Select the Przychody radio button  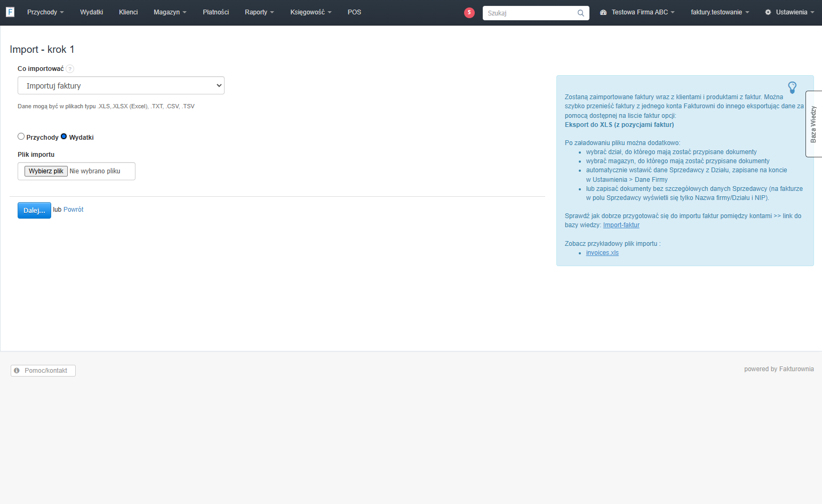click(x=21, y=137)
